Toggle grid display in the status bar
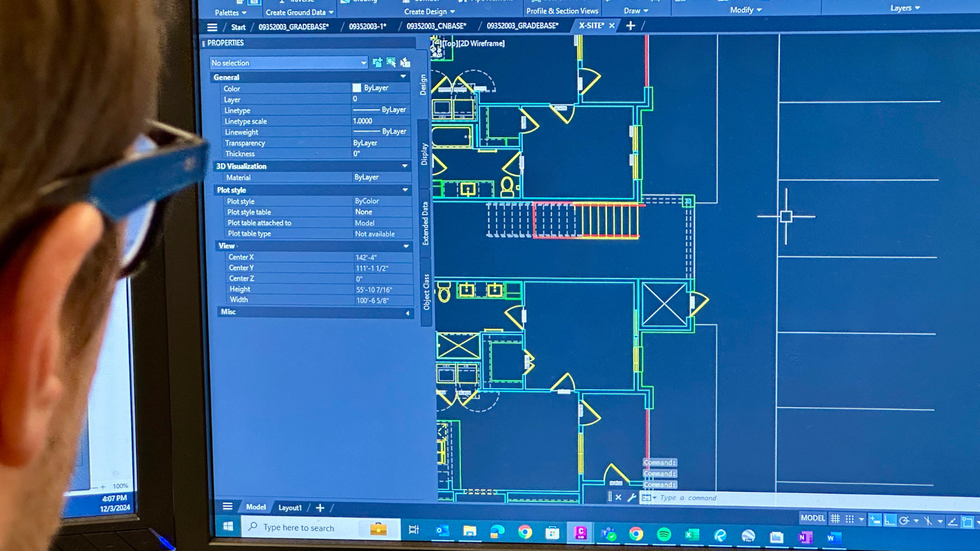The image size is (980, 551). (x=835, y=518)
